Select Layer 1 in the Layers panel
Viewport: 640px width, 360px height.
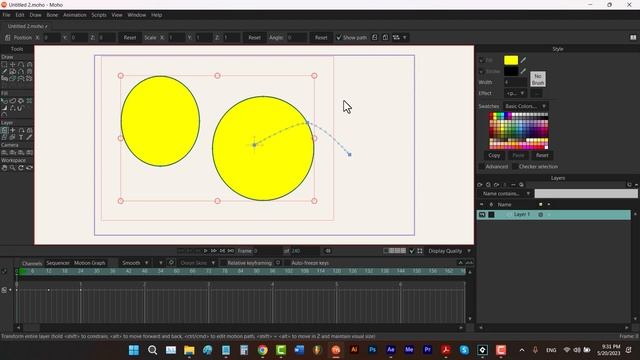coord(553,214)
